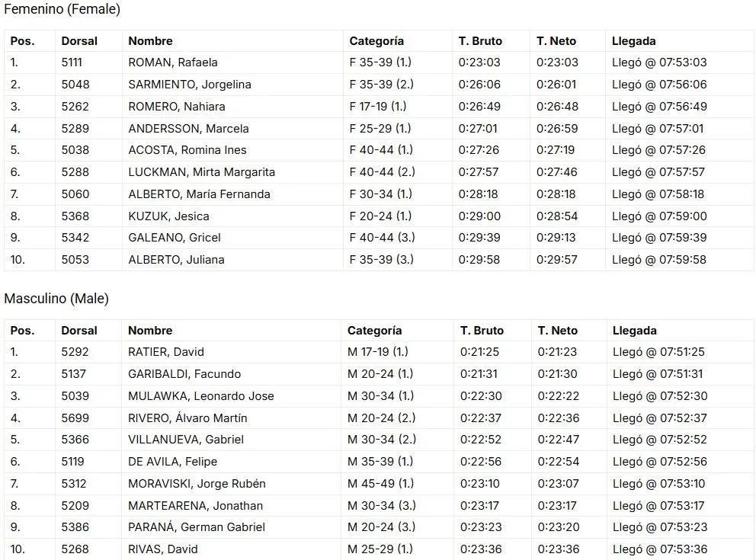756x560 pixels.
Task: Click category F 40-44 (1.) for Acosta
Action: tap(381, 150)
